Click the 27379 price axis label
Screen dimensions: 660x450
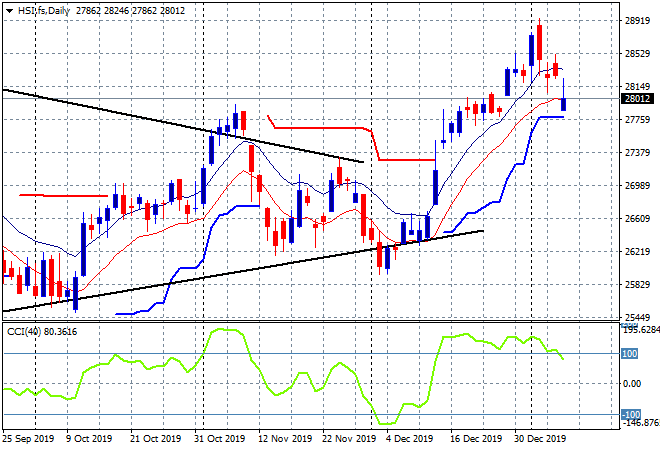pyautogui.click(x=637, y=152)
